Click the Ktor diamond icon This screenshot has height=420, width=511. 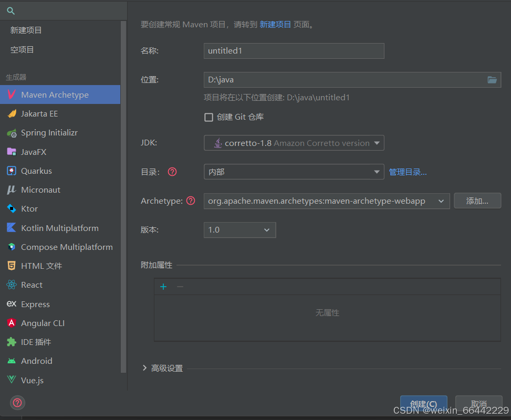click(12, 208)
